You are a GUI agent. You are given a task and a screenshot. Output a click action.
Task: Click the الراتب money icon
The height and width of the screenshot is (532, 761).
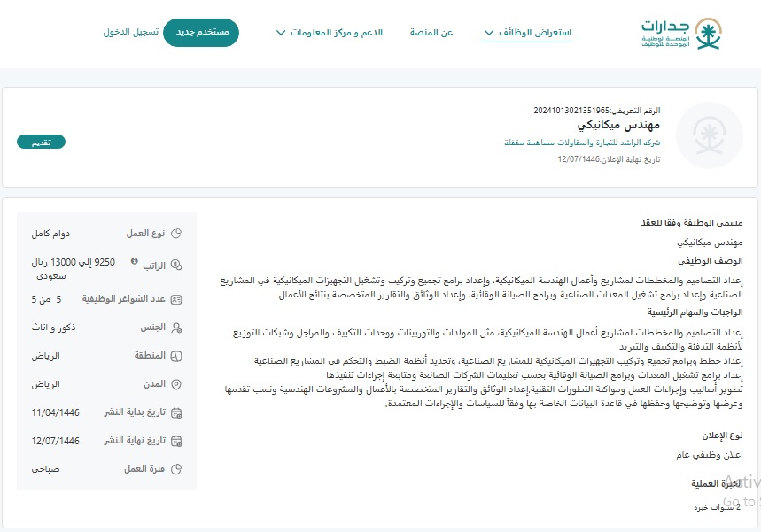(x=176, y=265)
